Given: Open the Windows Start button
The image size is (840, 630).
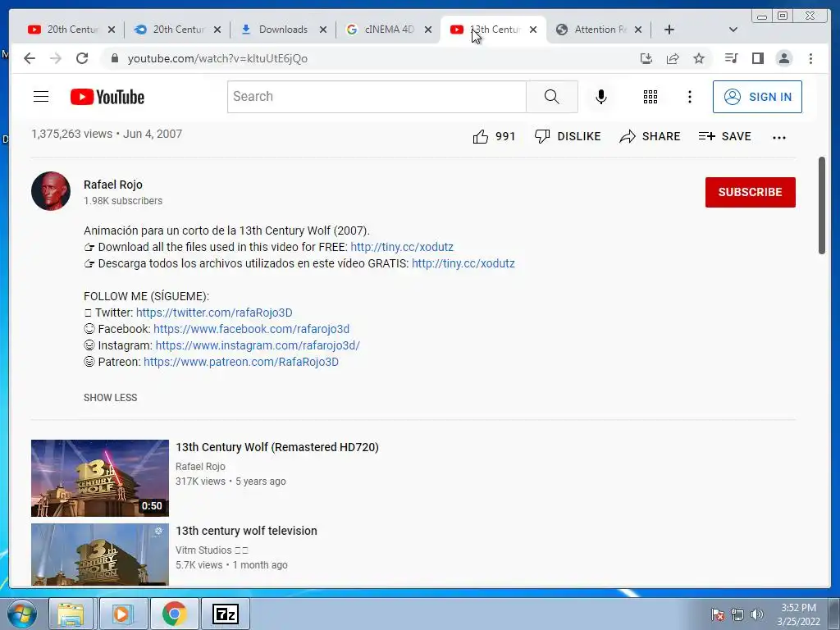Looking at the screenshot, I should [21, 614].
